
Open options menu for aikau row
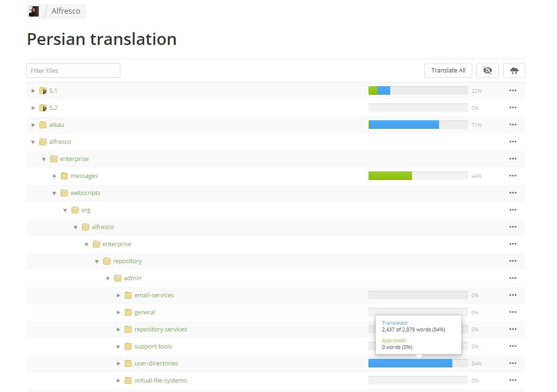click(512, 125)
